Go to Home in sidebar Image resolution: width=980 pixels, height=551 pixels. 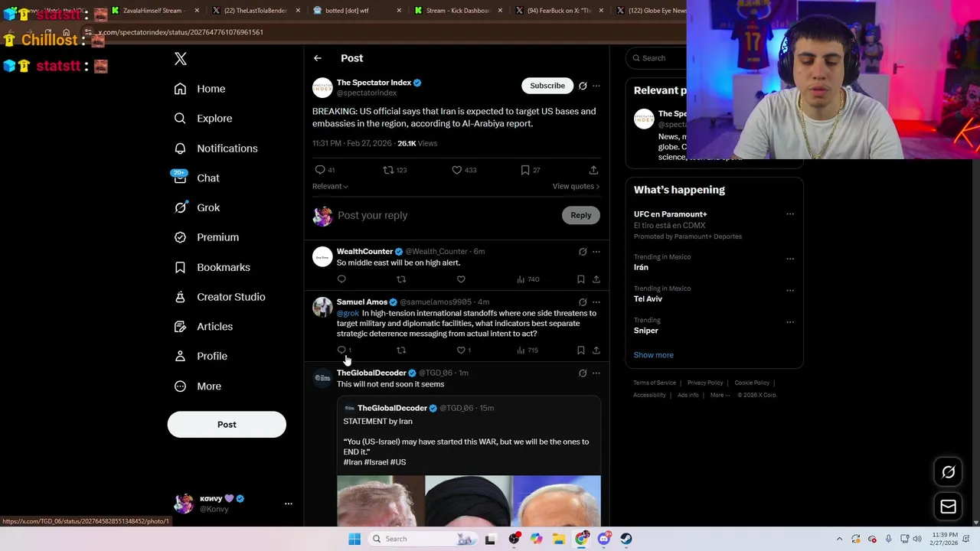pos(199,89)
